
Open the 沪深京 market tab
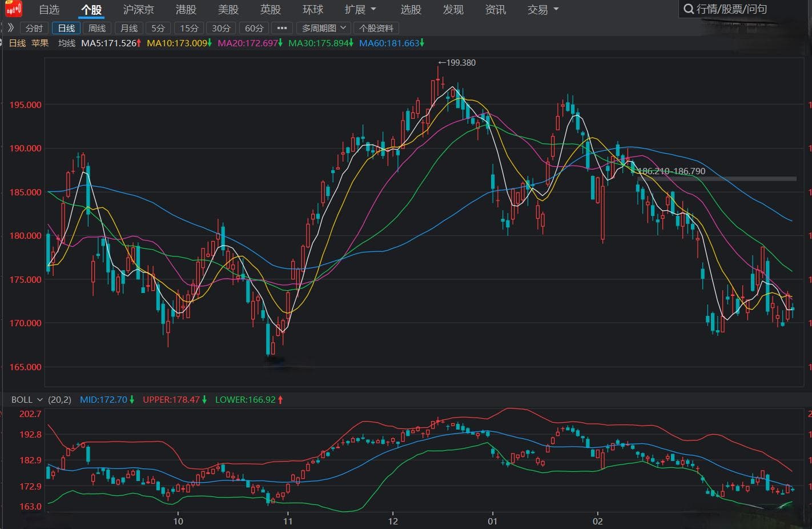click(139, 10)
